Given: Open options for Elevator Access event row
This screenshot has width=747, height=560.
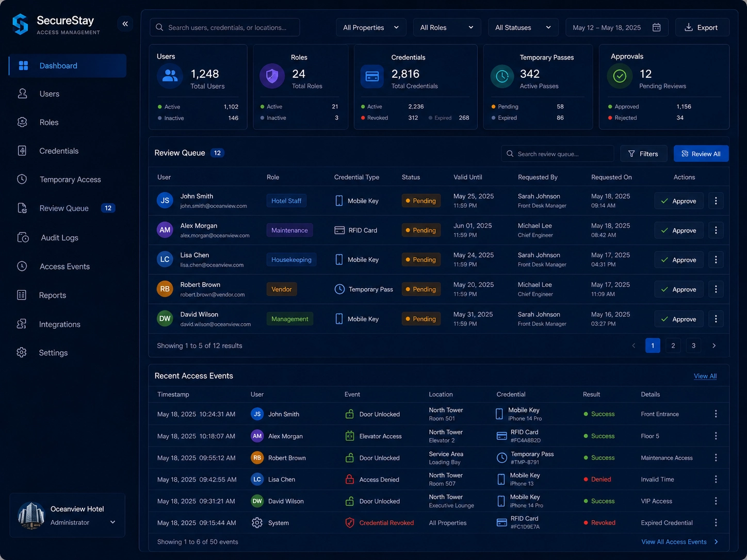Looking at the screenshot, I should [x=716, y=436].
